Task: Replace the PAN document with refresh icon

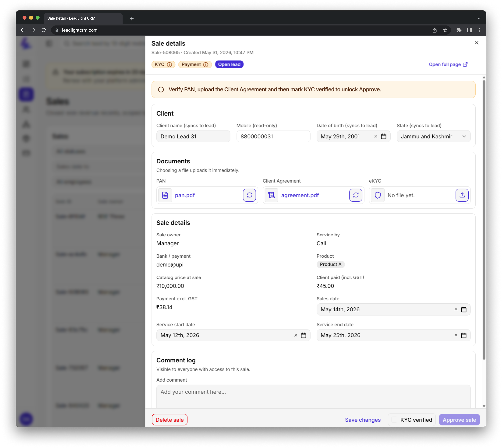Action: [x=249, y=195]
